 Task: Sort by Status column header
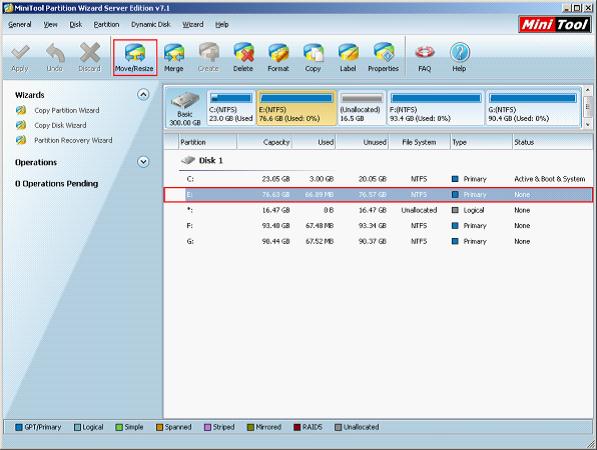coord(552,142)
